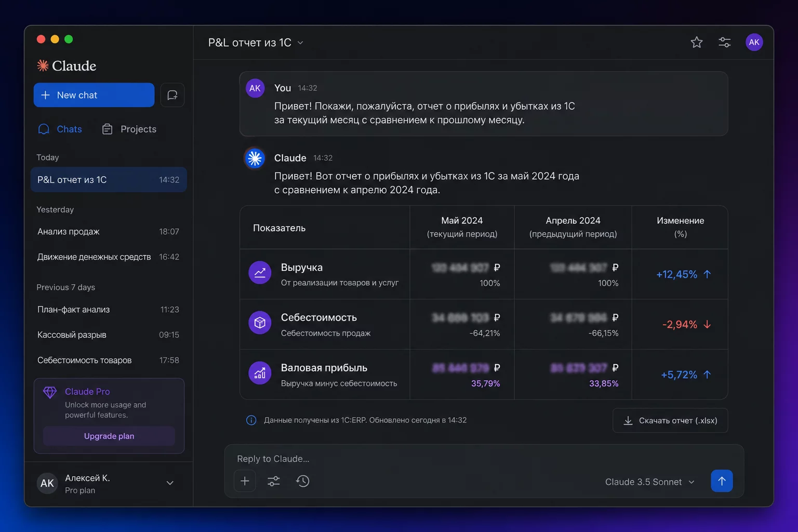
Task: Click the Валовая прибыль growth icon
Action: [260, 373]
